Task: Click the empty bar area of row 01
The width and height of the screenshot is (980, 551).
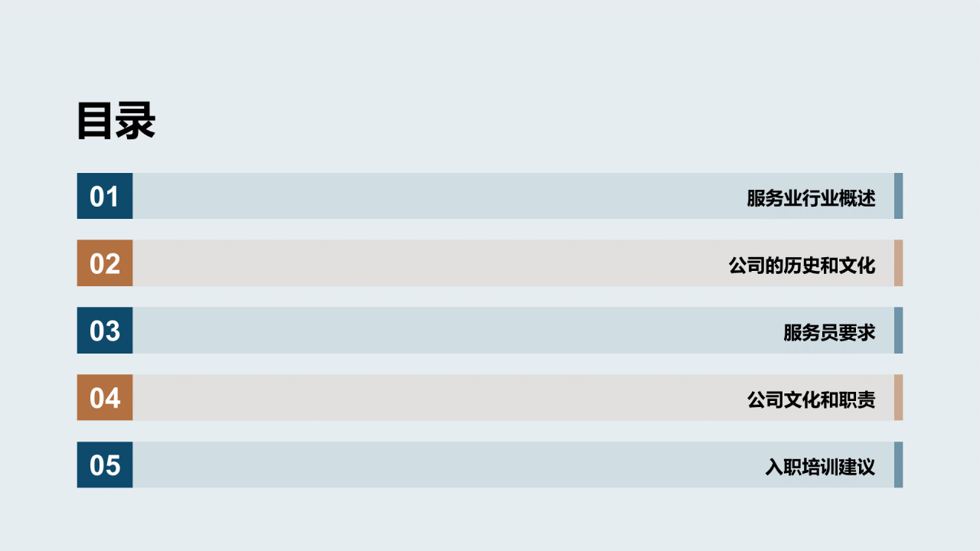Action: coord(436,196)
